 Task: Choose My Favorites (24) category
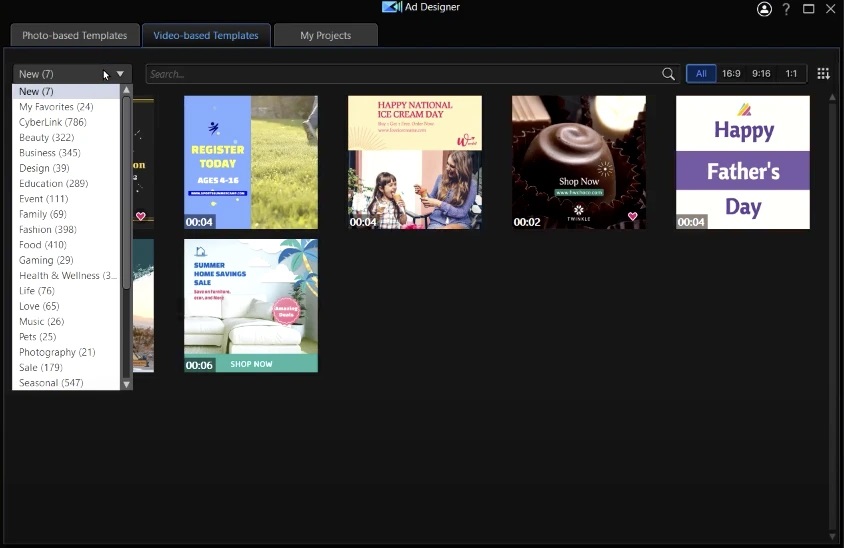click(66, 107)
